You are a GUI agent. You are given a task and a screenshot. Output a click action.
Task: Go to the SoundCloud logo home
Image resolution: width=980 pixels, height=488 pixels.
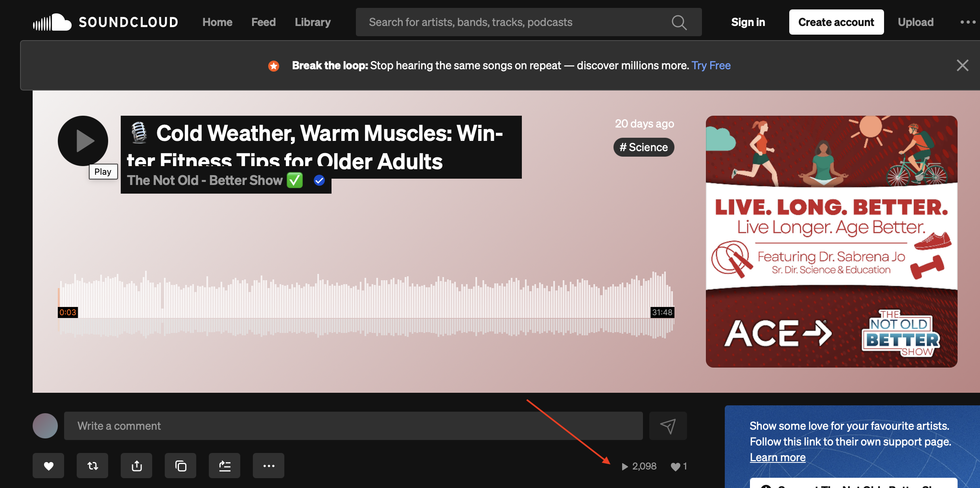pyautogui.click(x=105, y=22)
